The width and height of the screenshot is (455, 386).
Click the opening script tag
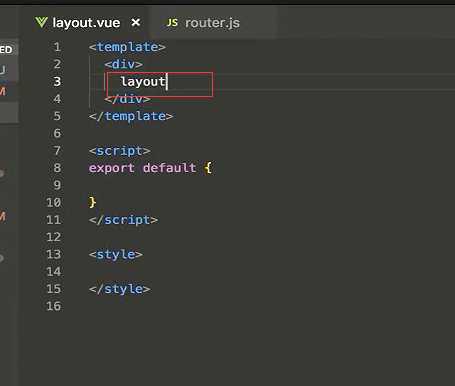[119, 151]
